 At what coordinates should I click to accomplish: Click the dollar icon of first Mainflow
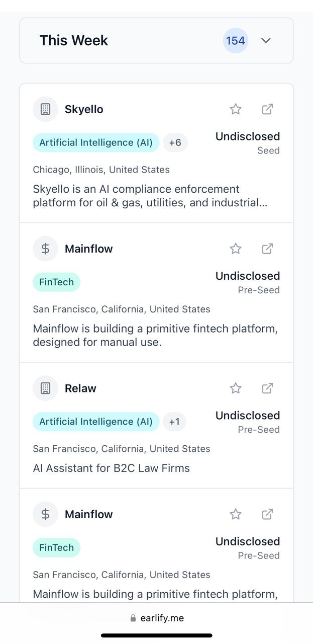(x=45, y=249)
